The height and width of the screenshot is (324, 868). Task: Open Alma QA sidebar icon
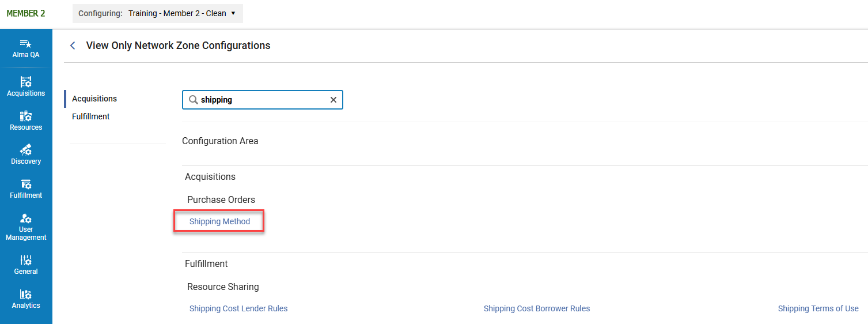pyautogui.click(x=26, y=48)
